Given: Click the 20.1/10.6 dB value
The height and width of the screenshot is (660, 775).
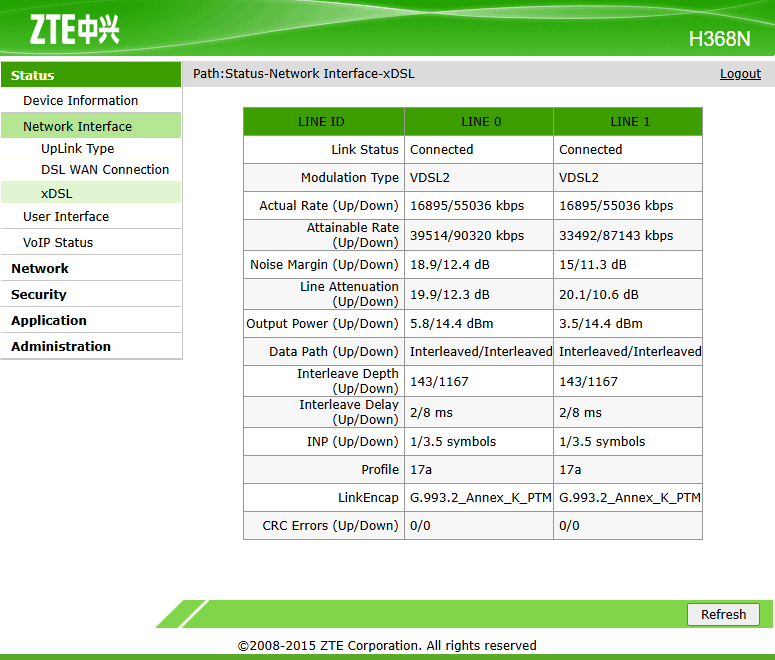Looking at the screenshot, I should (599, 295).
